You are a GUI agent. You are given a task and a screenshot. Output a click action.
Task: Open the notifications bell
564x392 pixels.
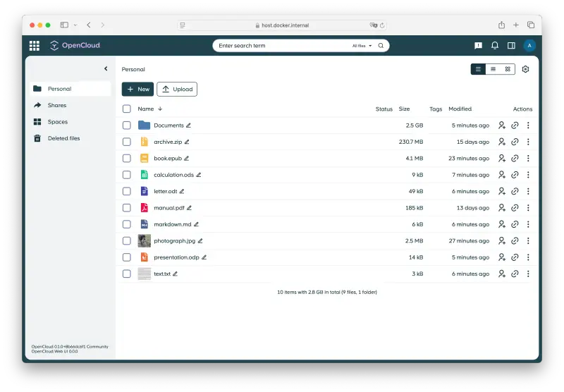tap(495, 45)
